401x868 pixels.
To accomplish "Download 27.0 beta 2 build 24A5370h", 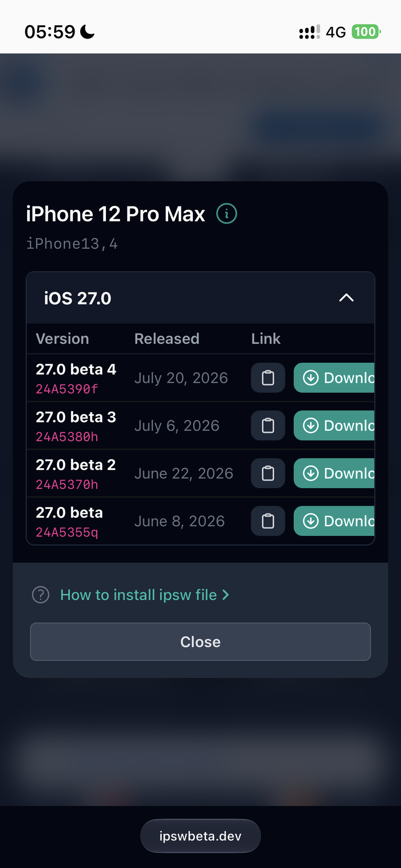I will point(334,473).
